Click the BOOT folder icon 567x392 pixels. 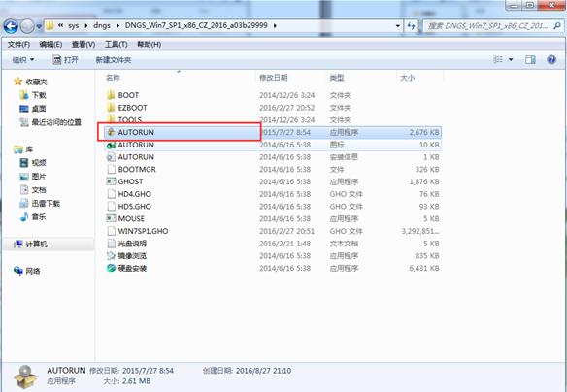point(111,95)
